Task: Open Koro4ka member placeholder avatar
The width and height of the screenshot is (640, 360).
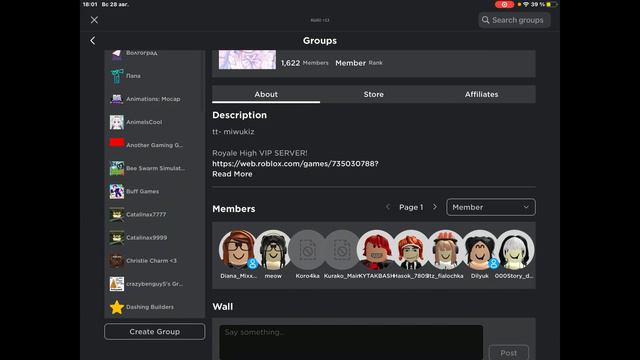Action: coord(307,250)
